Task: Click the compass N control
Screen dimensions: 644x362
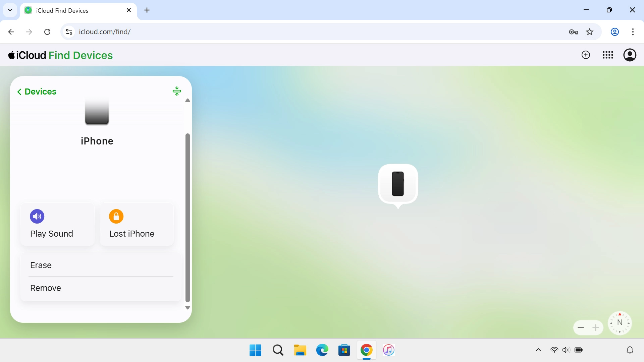Action: [x=620, y=323]
